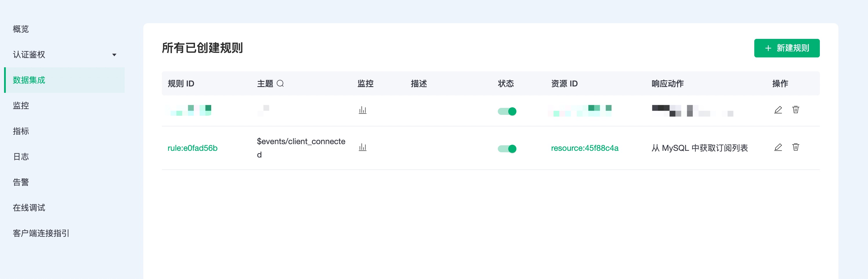Disable the status toggle for rule:e0fad56b
The image size is (868, 279).
click(507, 148)
